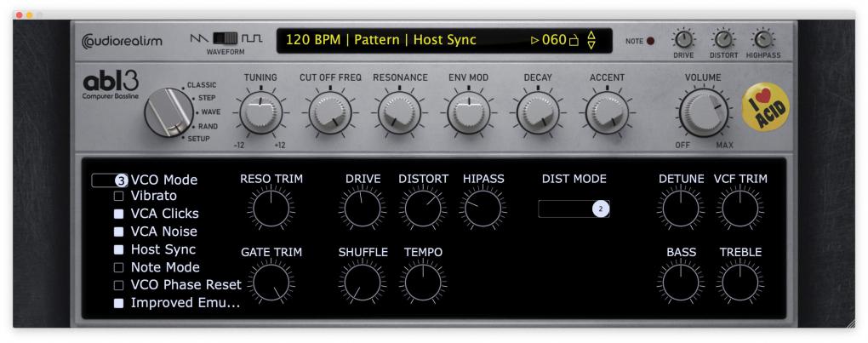Click the Bass knob
This screenshot has width=868, height=343.
[x=681, y=283]
